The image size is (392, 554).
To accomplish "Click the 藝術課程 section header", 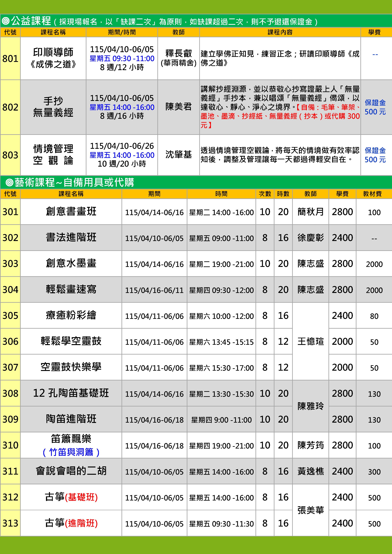I will click(x=34, y=182).
